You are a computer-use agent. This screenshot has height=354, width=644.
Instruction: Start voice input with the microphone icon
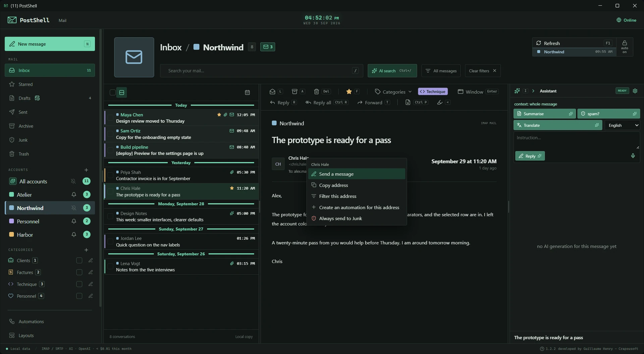point(633,156)
